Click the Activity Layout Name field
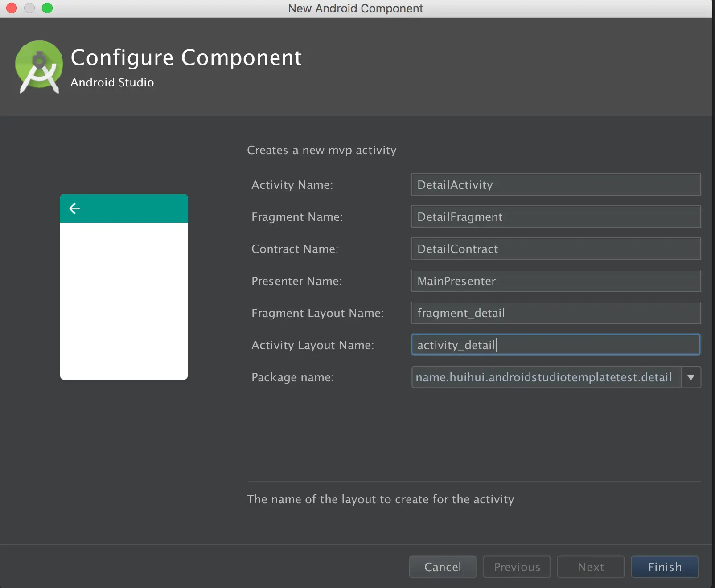Image resolution: width=715 pixels, height=588 pixels. (555, 345)
